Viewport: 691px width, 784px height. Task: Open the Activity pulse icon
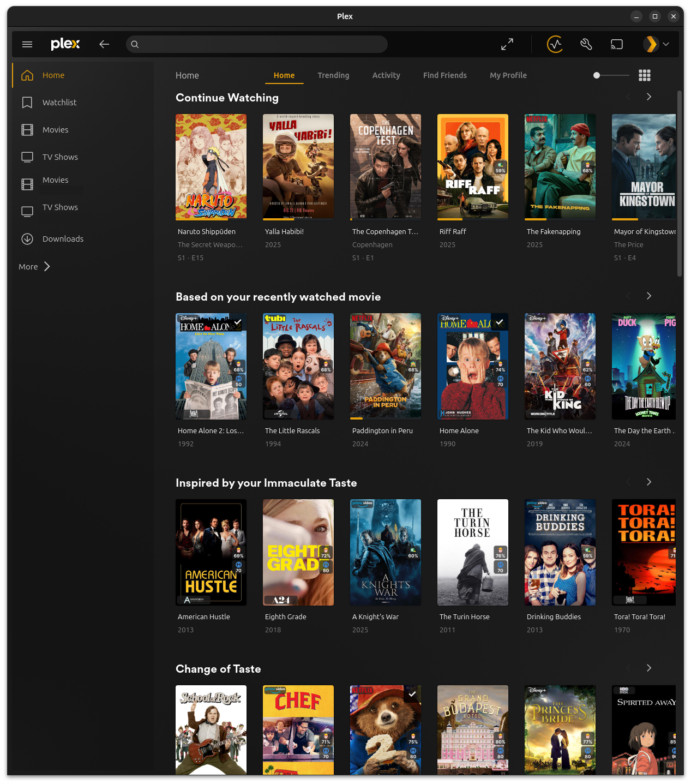[x=555, y=44]
